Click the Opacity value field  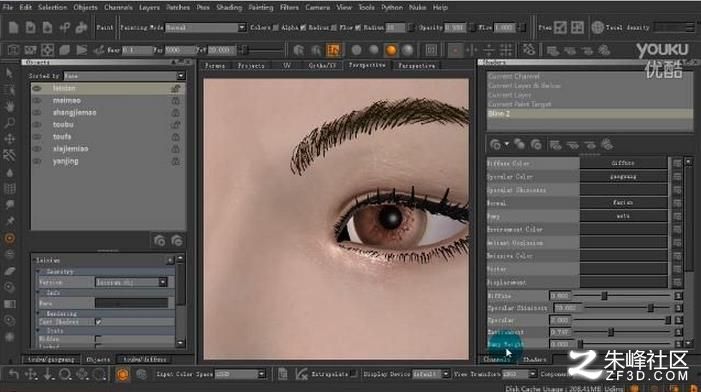pos(455,28)
